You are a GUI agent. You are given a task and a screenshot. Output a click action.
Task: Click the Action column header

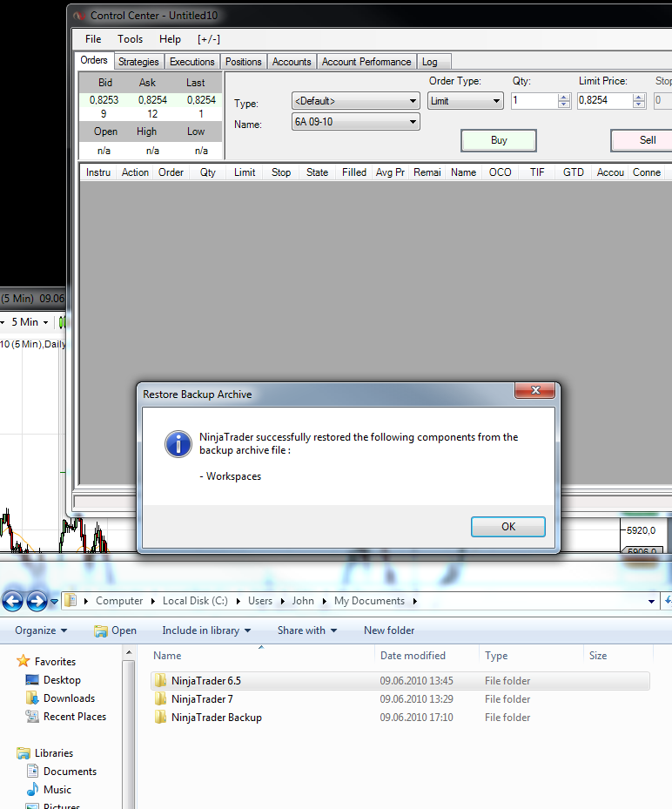(x=135, y=172)
